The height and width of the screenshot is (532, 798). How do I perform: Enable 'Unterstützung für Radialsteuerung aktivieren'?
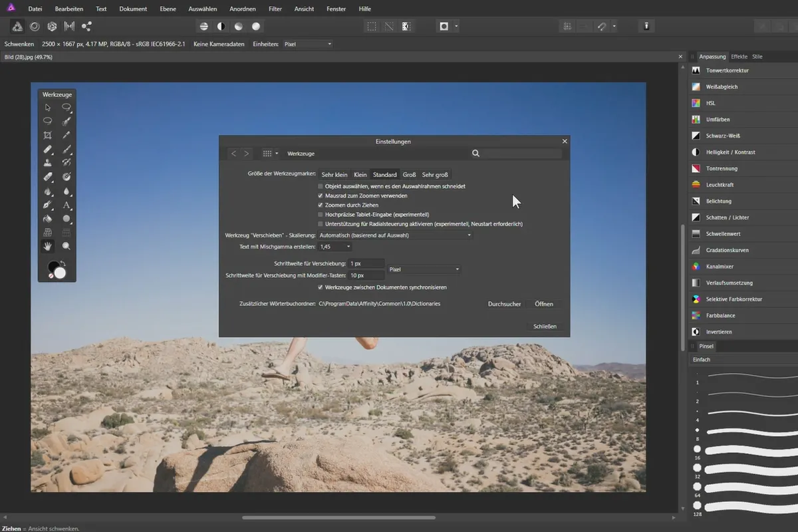(x=321, y=224)
